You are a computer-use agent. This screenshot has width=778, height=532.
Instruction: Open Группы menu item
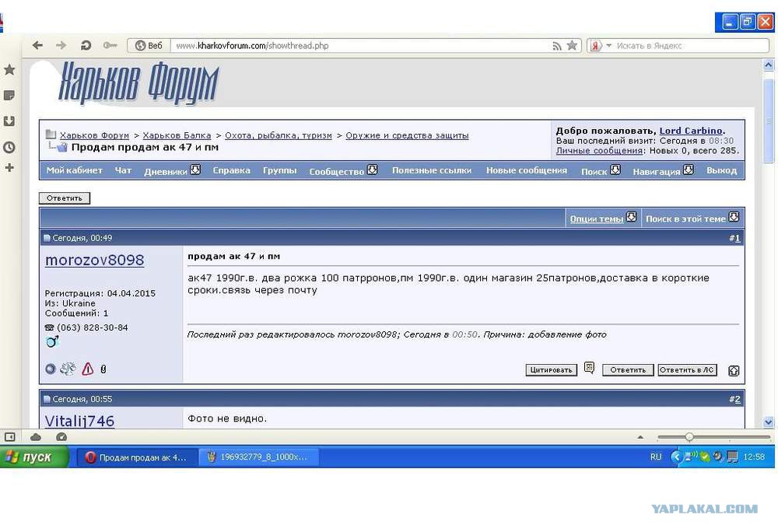click(x=280, y=170)
